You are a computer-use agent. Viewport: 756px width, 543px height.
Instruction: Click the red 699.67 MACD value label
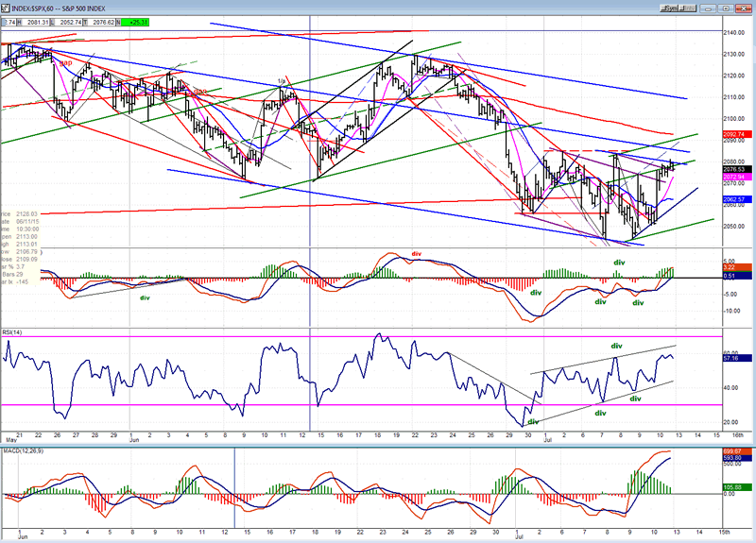point(736,452)
